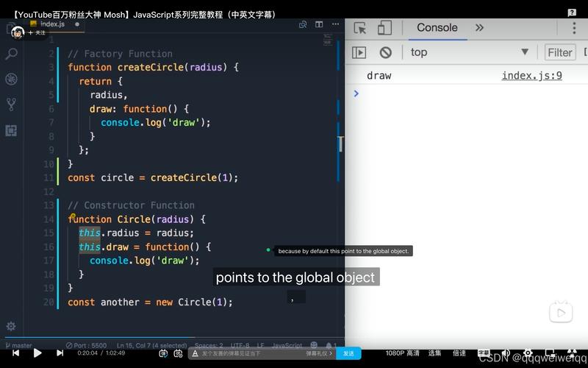Open the 倍速 playback speed menu
The image size is (588, 368).
[x=459, y=353]
